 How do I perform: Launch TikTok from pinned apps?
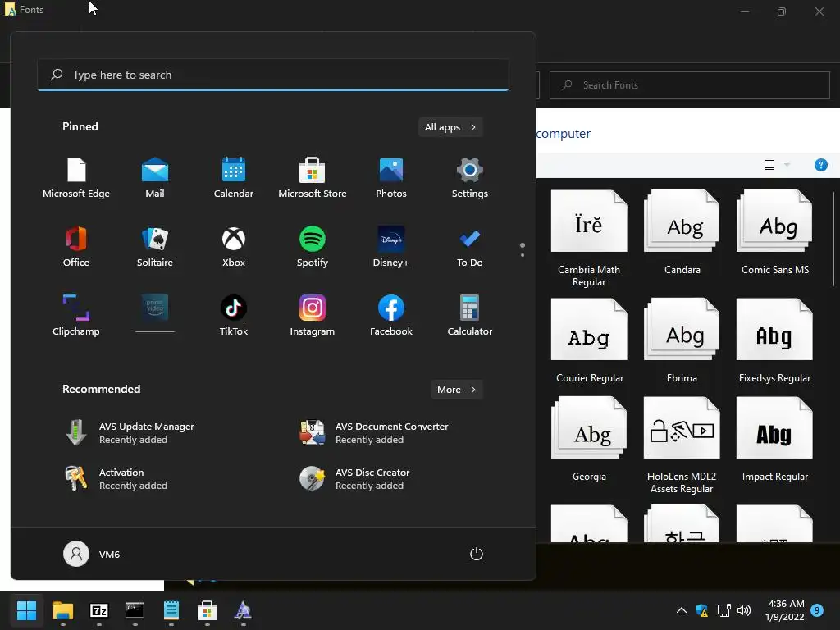pos(234,315)
